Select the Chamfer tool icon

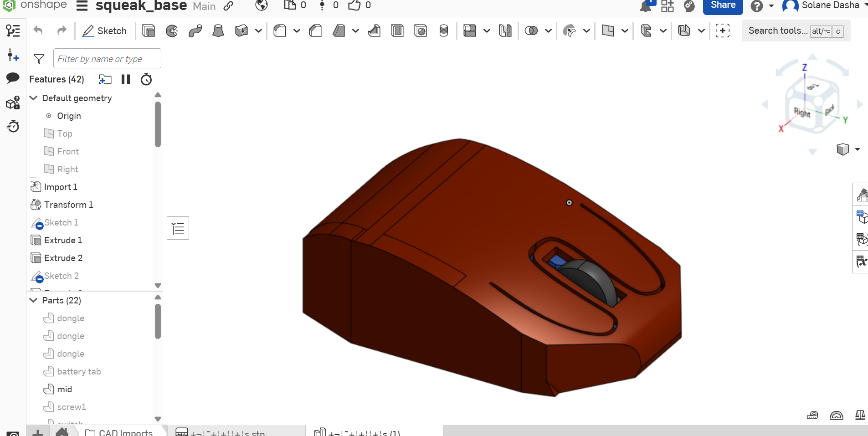(x=315, y=31)
